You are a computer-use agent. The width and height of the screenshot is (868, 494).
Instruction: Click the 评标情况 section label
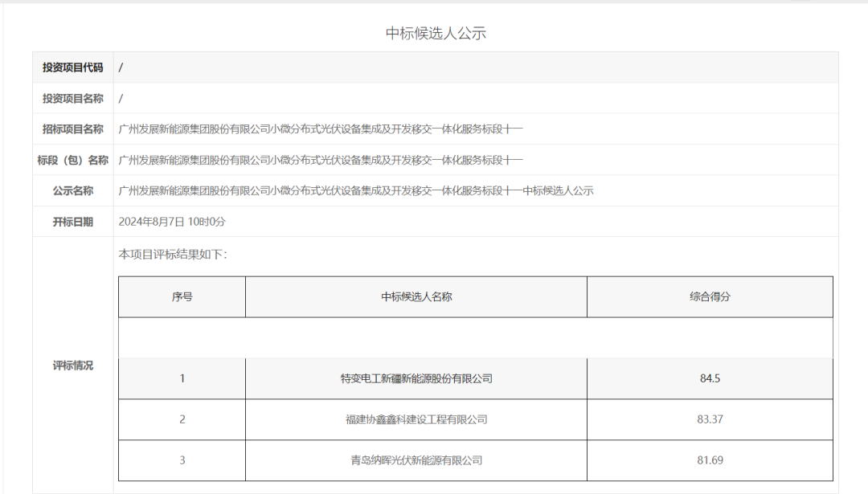(72, 365)
